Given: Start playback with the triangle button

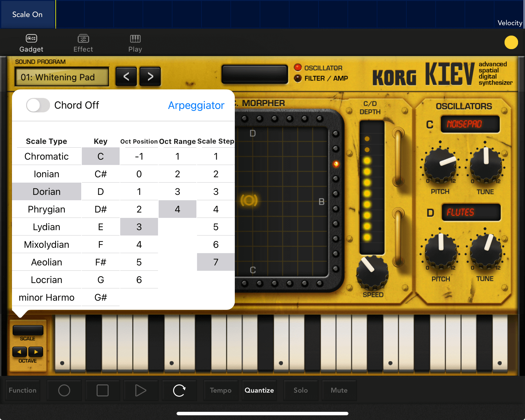Looking at the screenshot, I should coord(141,390).
